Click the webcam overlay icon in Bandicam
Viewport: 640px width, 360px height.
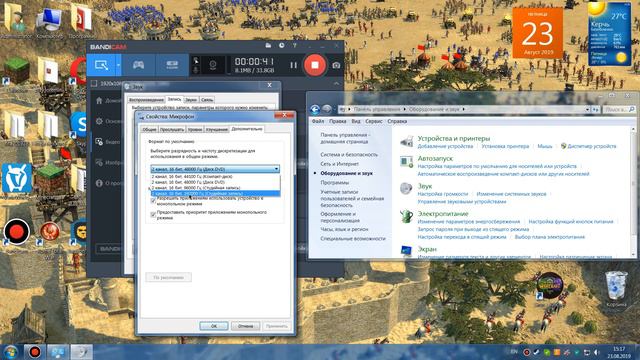213,65
